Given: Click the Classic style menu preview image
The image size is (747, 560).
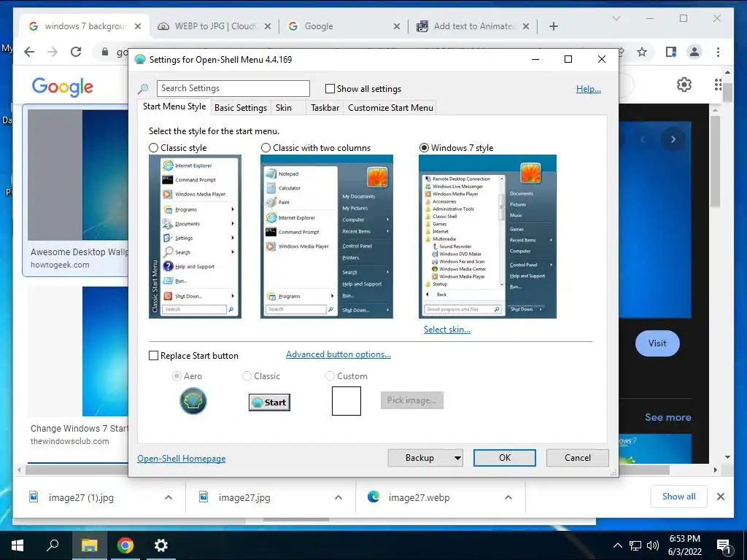Looking at the screenshot, I should [195, 237].
